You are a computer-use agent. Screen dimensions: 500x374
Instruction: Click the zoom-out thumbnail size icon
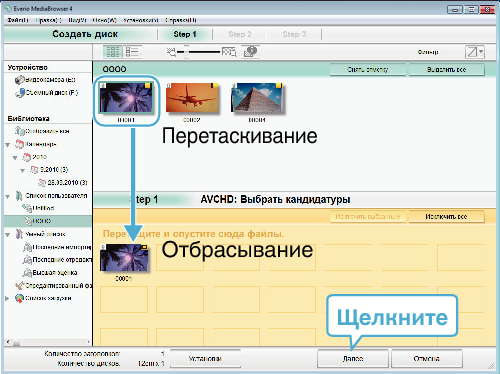(171, 52)
